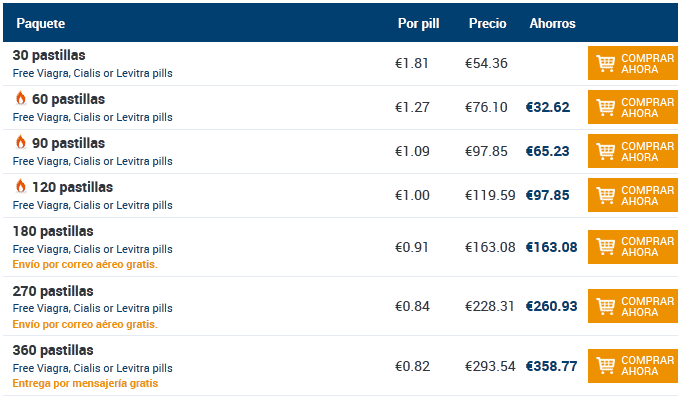Click cart icon for 120 pastillas package
Viewport: 682px width, 401px height.
click(605, 195)
